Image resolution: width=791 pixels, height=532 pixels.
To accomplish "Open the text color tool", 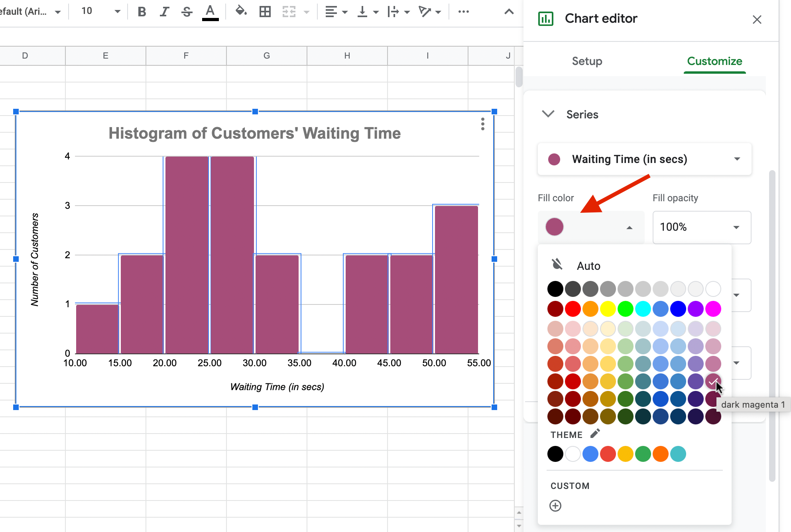I will [x=210, y=12].
